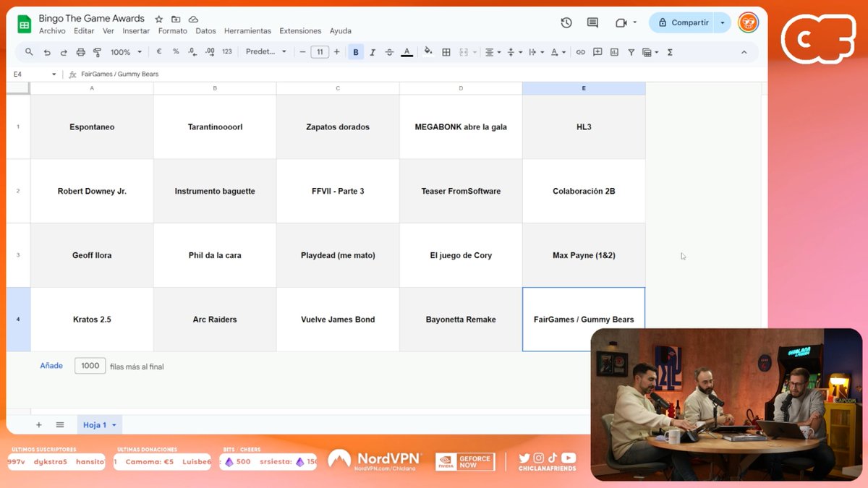
Task: Open the font Predet... dropdown
Action: coord(266,52)
